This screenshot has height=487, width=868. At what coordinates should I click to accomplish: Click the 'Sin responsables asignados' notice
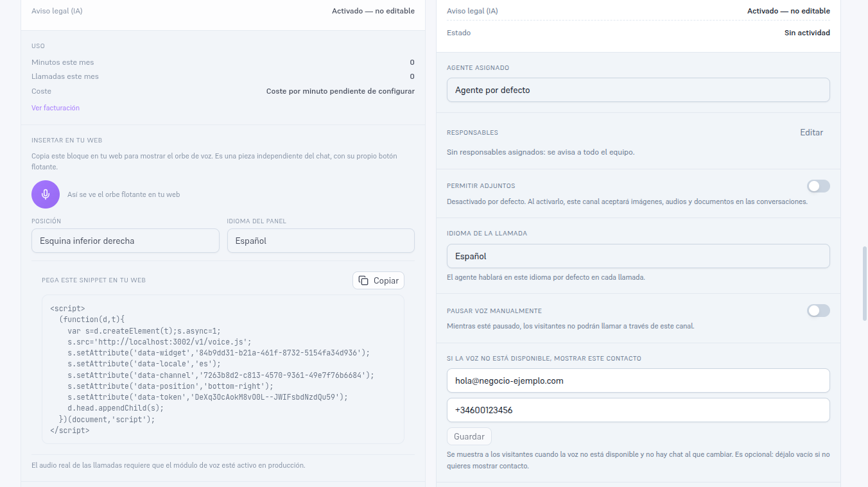click(x=541, y=152)
